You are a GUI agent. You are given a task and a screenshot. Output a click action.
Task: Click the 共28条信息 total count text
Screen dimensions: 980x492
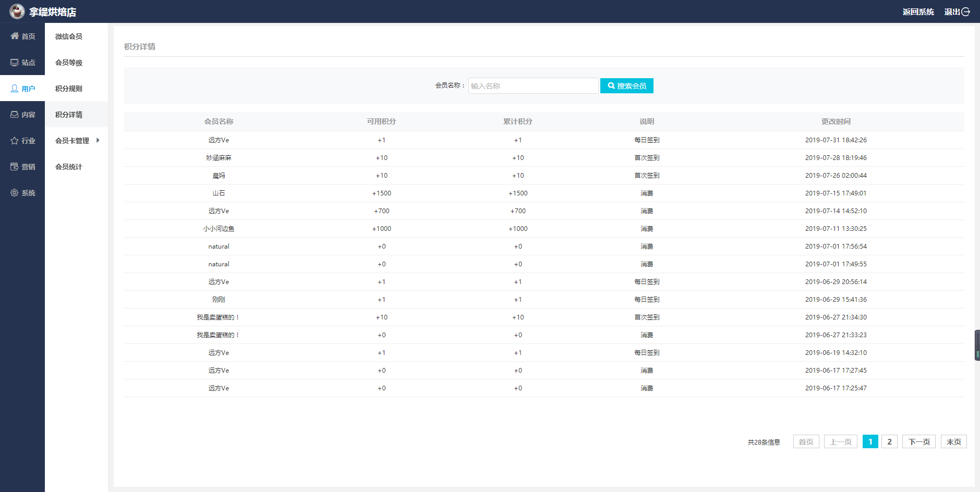tap(764, 442)
